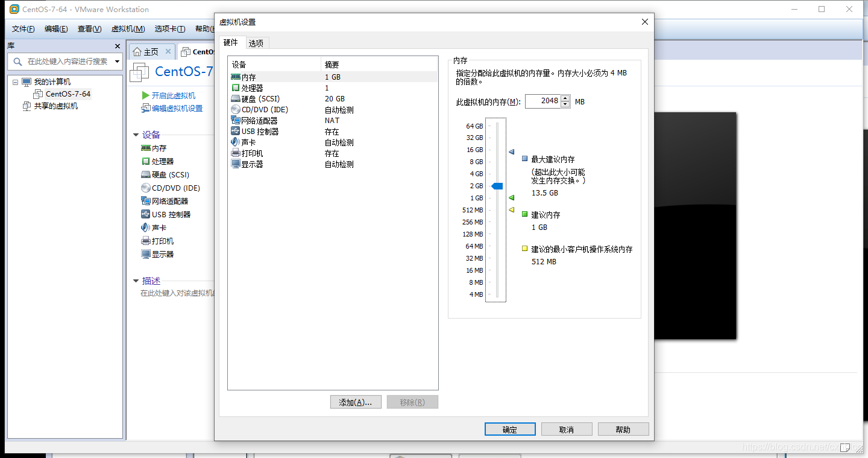
Task: Close the virtual machine settings dialog
Action: [645, 22]
